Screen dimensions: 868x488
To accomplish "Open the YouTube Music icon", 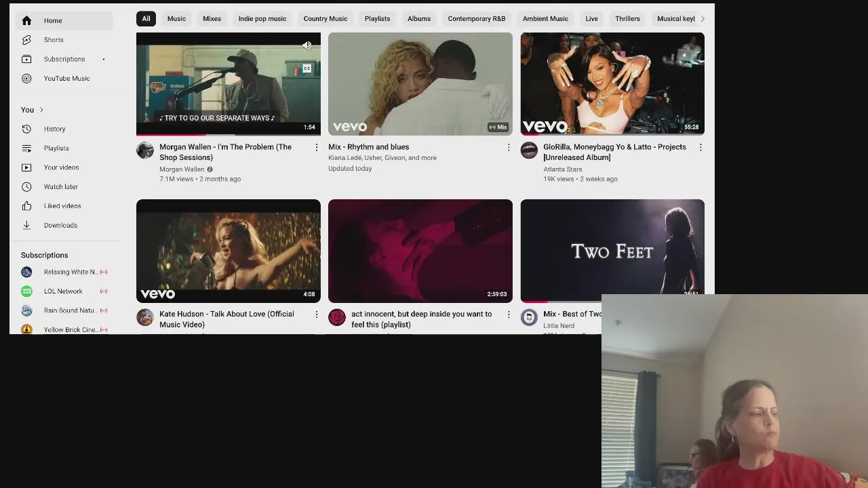I will pos(26,79).
